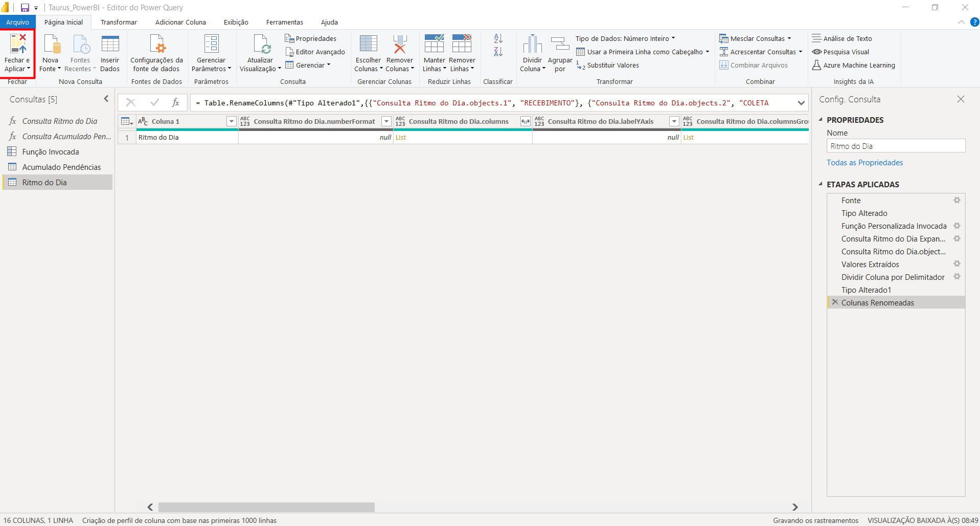This screenshot has width=980, height=526.
Task: Click the horizontal scrollbar thumb
Action: [x=266, y=507]
